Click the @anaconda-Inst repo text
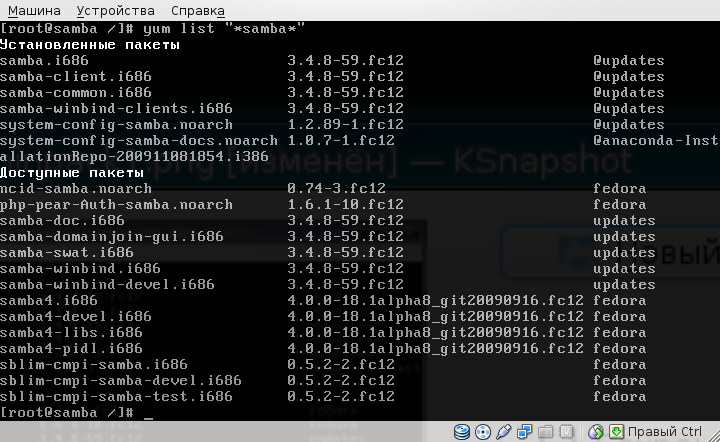Viewport: 720px width, 442px height. pyautogui.click(x=656, y=140)
